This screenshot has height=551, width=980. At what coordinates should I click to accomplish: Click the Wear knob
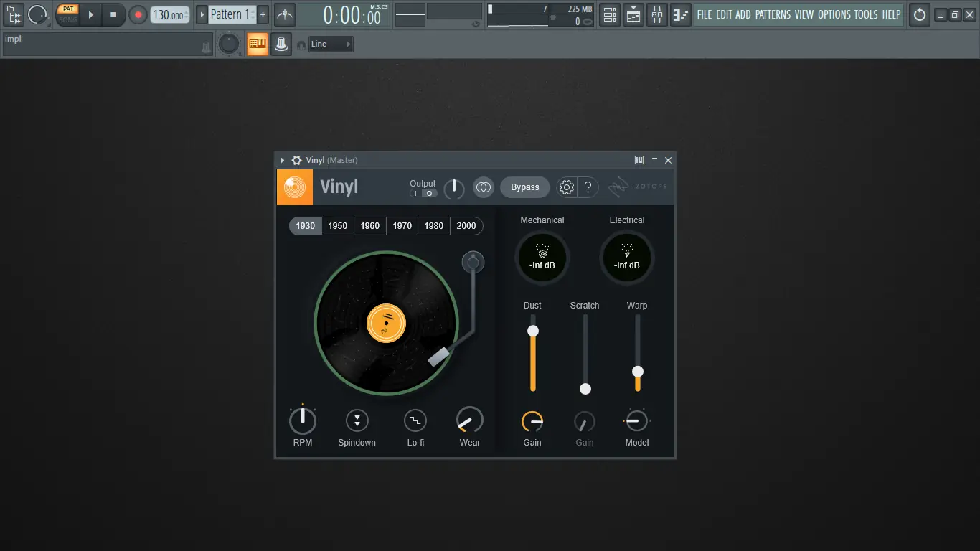(x=470, y=420)
